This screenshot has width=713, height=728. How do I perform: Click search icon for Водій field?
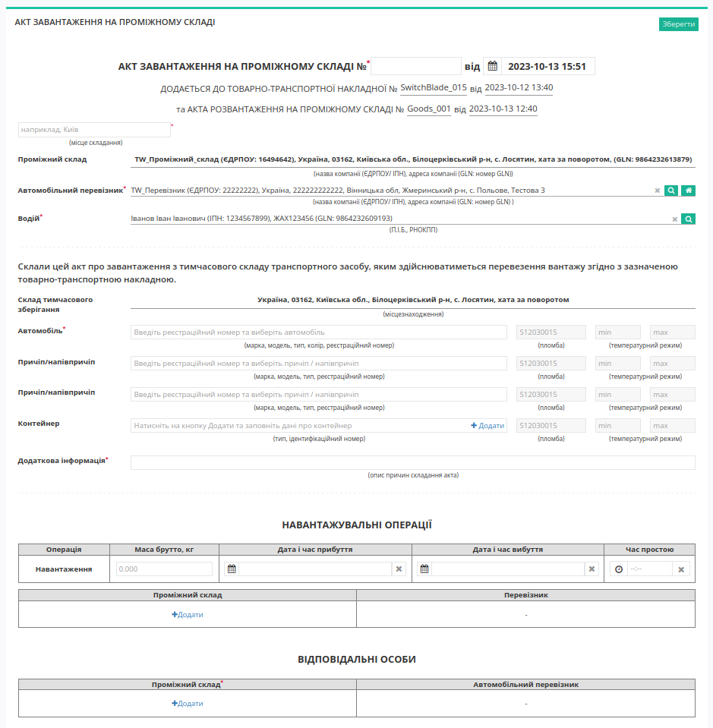coord(689,219)
